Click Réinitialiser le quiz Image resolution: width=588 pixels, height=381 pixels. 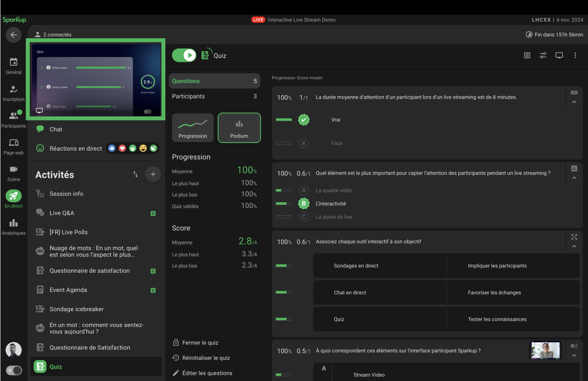click(x=206, y=358)
